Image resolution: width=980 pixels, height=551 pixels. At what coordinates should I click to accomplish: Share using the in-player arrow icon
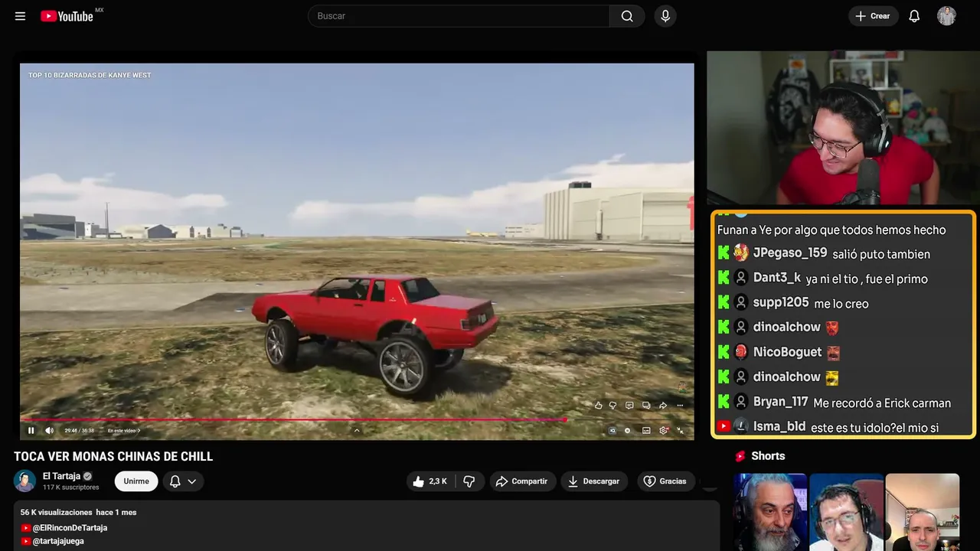[663, 406]
